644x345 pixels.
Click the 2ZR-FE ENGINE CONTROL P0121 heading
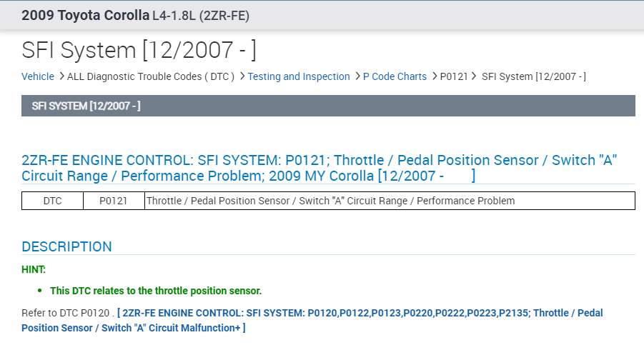point(319,167)
